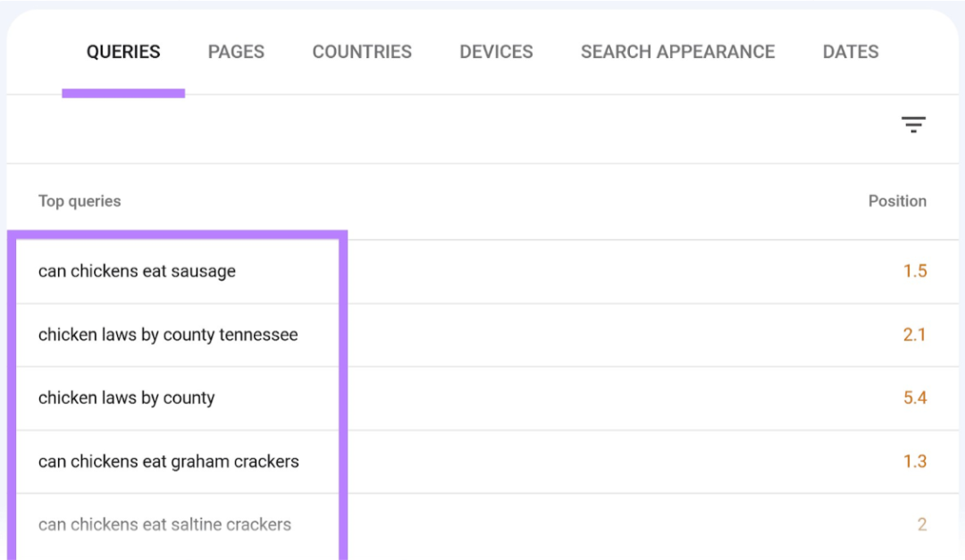Click position value 1.3
This screenshot has height=560, width=965.
(915, 462)
